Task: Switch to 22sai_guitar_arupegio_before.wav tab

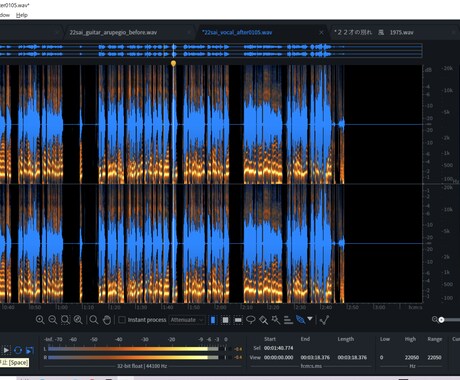Action: (113, 32)
